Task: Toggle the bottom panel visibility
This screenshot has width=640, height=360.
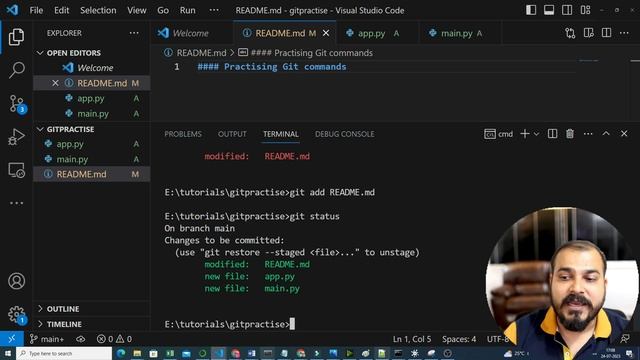Action: click(x=549, y=10)
